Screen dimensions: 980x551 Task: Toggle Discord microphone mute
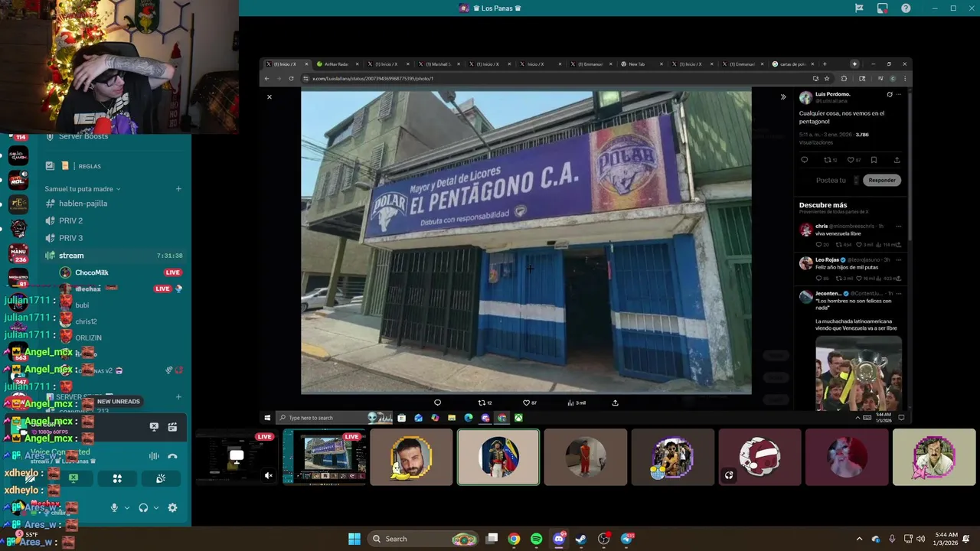[x=114, y=507]
